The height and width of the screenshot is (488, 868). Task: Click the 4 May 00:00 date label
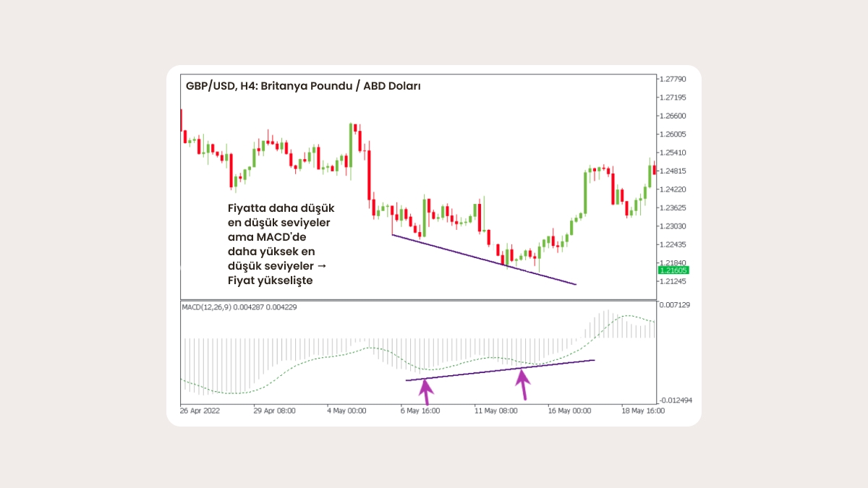(x=346, y=410)
